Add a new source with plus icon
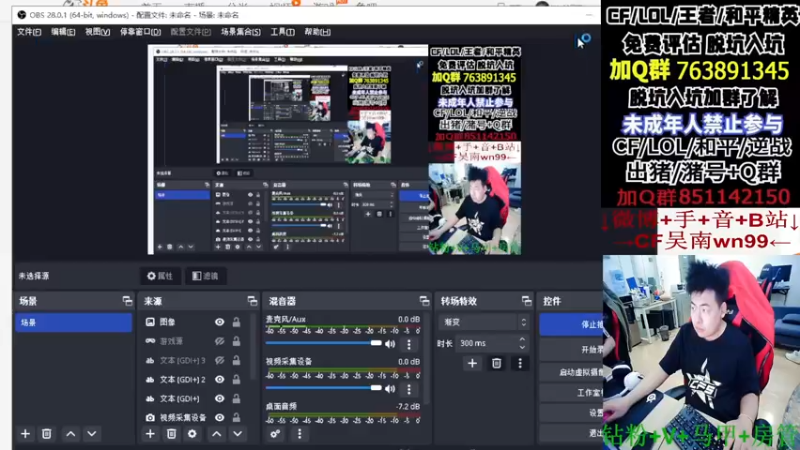Image resolution: width=800 pixels, height=450 pixels. click(x=150, y=434)
